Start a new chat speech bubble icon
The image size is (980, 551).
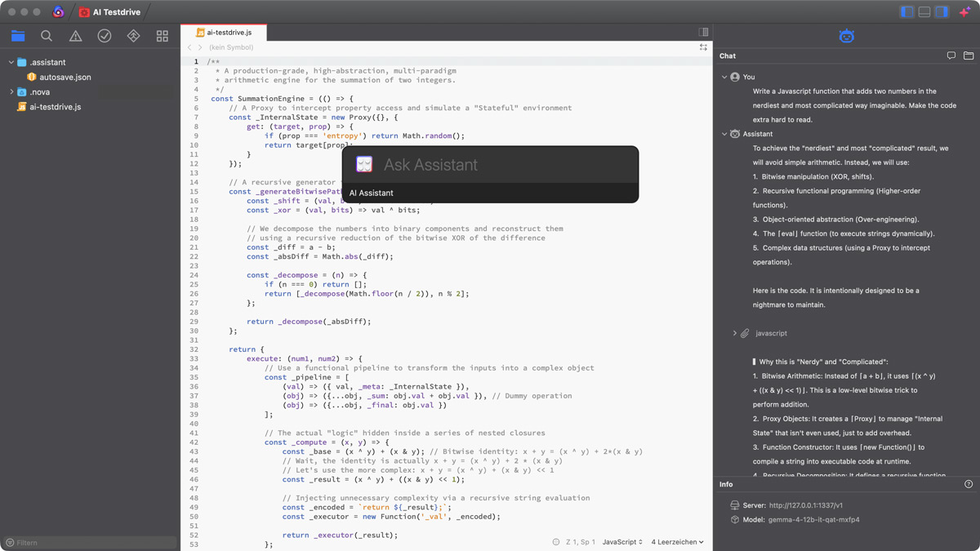click(951, 56)
